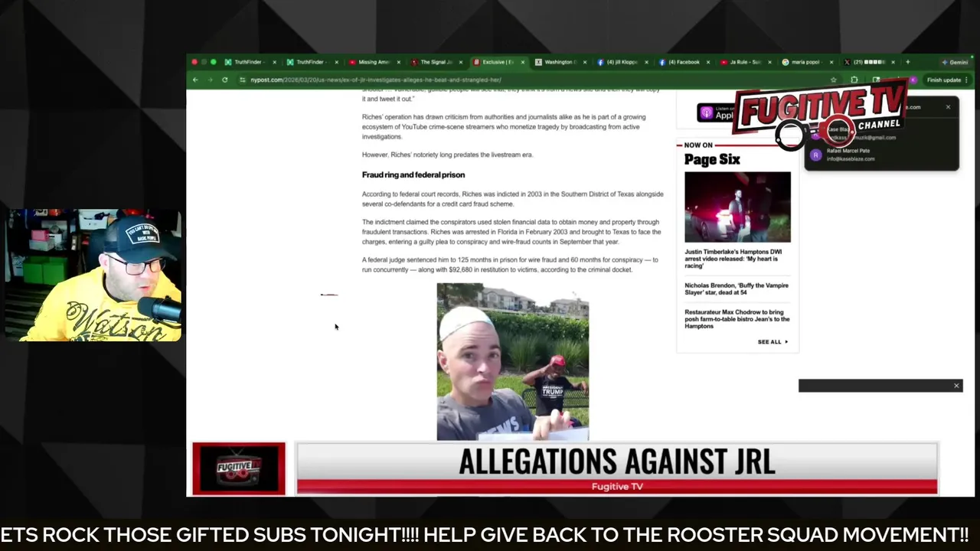Choose the Kase Blaze Google account
This screenshot has width=980, height=551.
click(x=880, y=133)
